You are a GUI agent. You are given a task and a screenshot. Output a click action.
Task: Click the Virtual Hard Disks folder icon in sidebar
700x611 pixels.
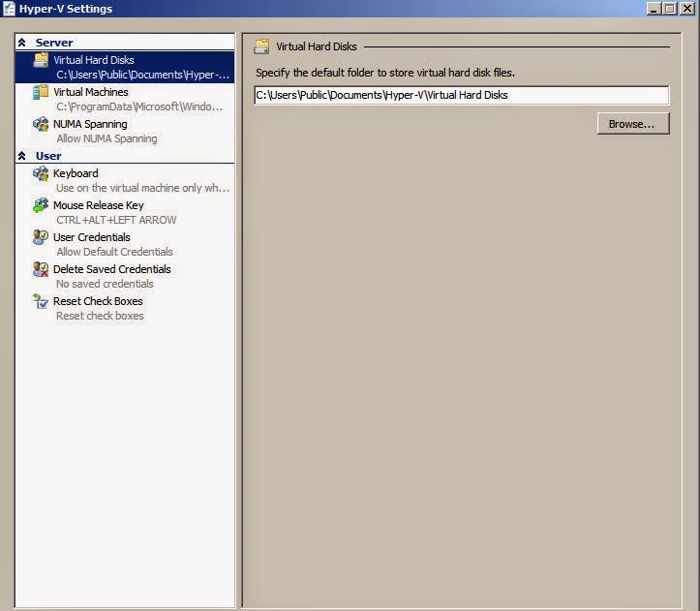[41, 60]
